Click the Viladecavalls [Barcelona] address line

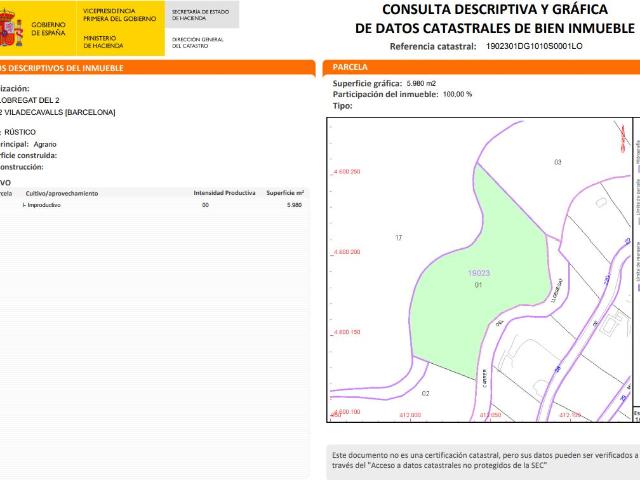pyautogui.click(x=58, y=112)
